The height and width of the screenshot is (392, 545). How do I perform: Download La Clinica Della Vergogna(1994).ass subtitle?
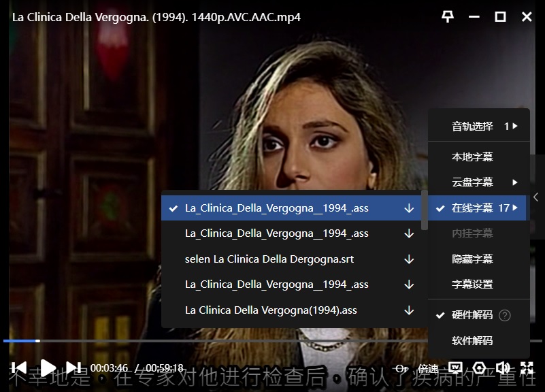click(x=409, y=310)
